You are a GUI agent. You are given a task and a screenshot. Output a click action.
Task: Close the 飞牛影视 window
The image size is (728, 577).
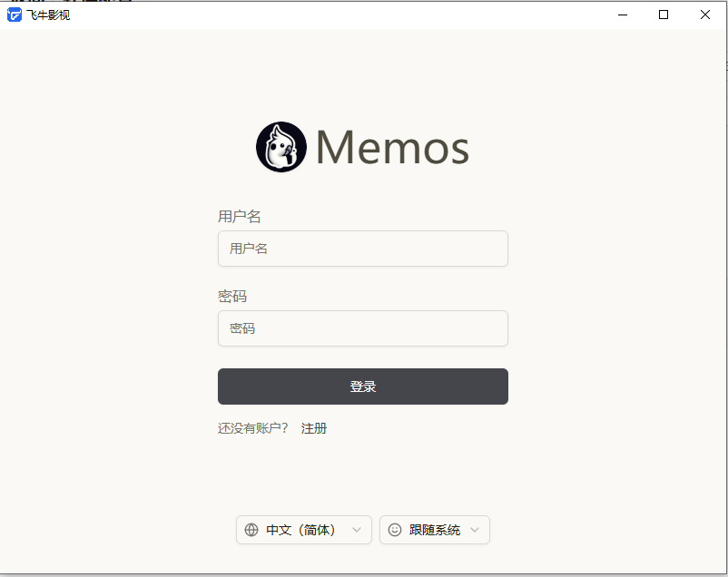704,15
